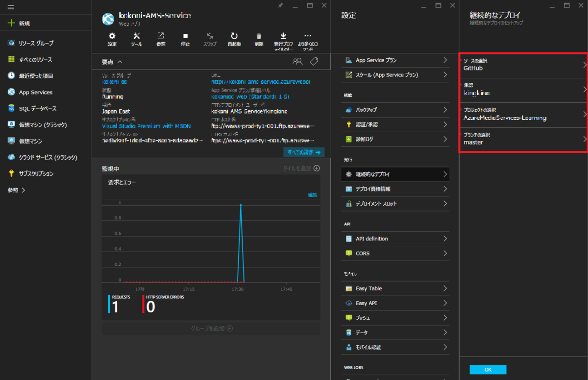Click the tag icon in 要点 header

click(x=314, y=62)
